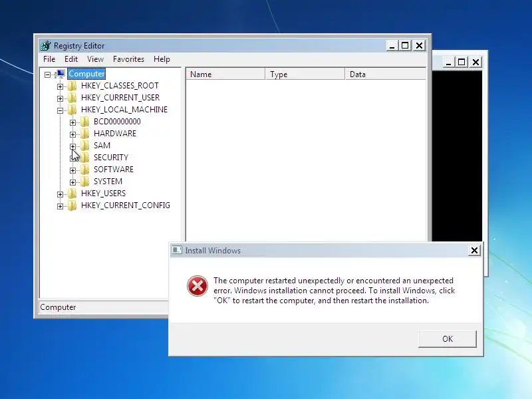Click the HARDWARE folder icon

coord(85,134)
